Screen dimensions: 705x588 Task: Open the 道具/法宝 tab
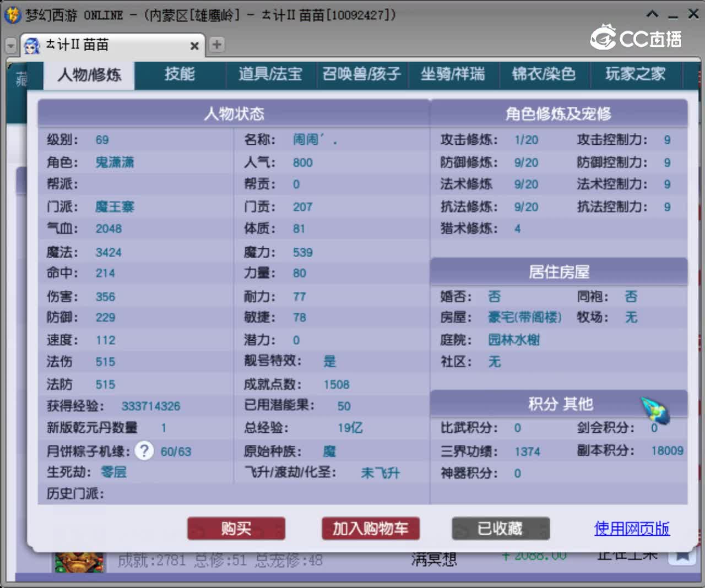[270, 74]
